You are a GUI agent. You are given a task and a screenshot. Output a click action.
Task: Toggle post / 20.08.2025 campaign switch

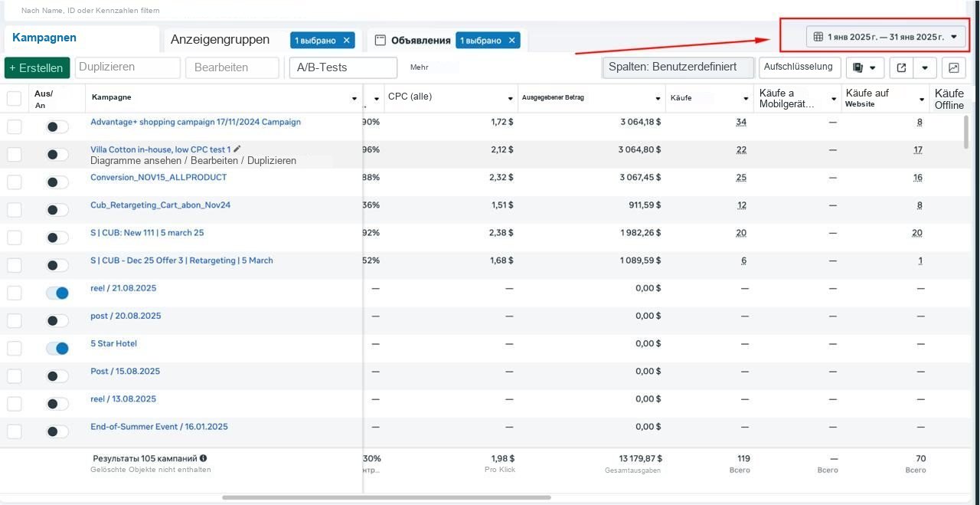pos(57,321)
